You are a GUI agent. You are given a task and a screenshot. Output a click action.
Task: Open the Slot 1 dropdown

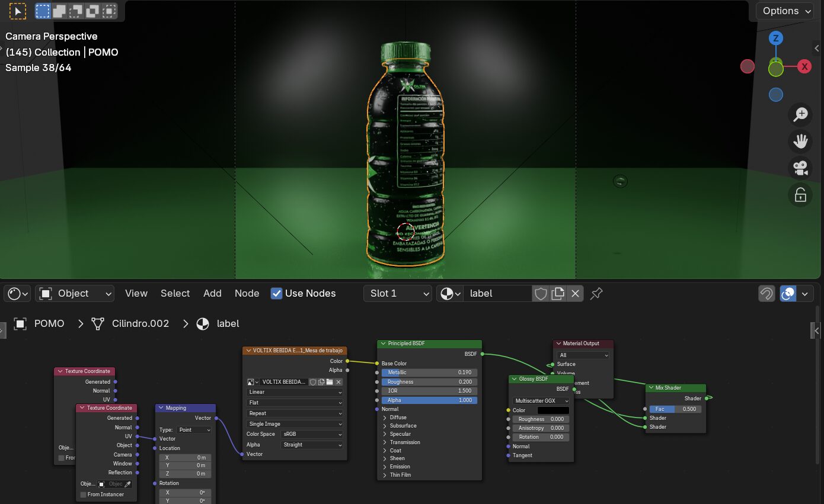[x=398, y=294]
